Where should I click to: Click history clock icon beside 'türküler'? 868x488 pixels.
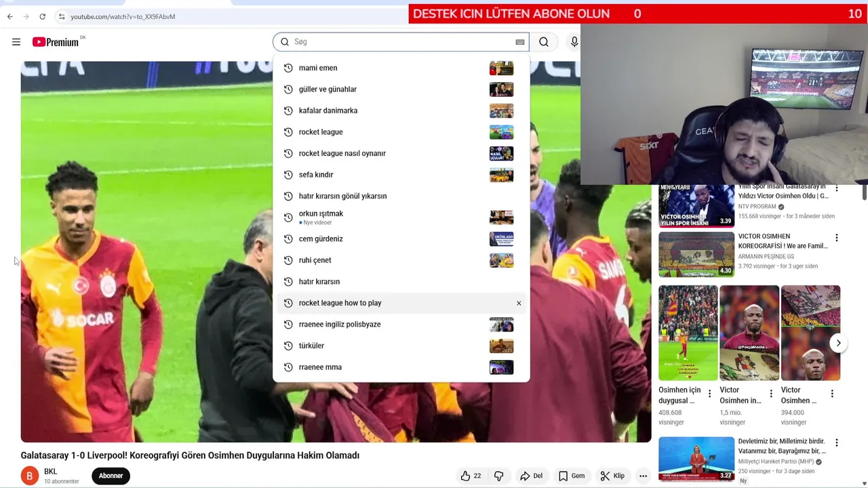(288, 346)
